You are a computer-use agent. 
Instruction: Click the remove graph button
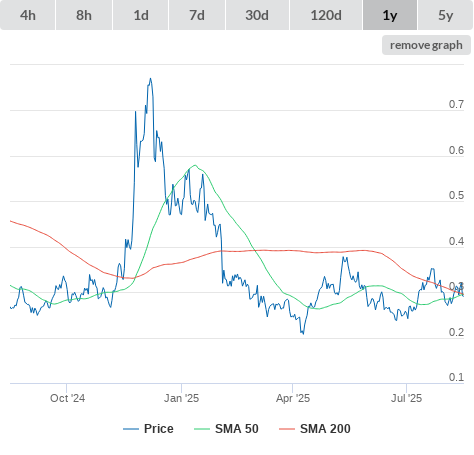[x=426, y=45]
